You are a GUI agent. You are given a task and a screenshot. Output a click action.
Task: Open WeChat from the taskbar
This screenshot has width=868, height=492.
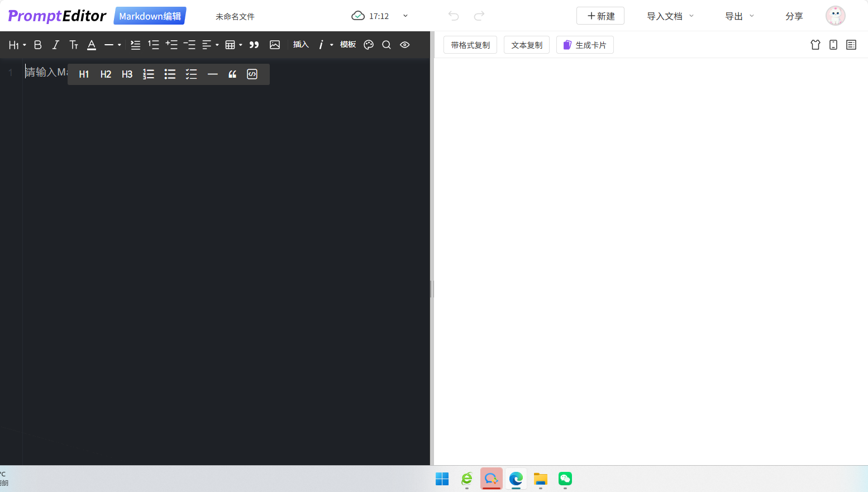click(565, 479)
